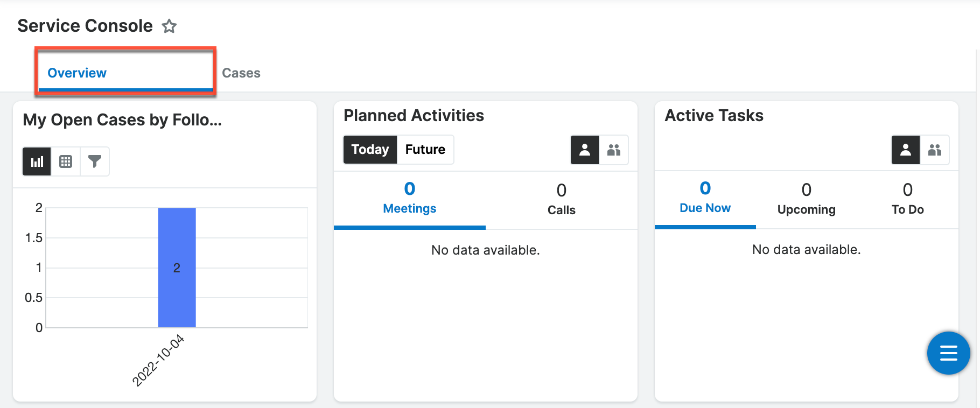Select the single-user icon in Active Tasks
980x408 pixels.
tap(906, 150)
